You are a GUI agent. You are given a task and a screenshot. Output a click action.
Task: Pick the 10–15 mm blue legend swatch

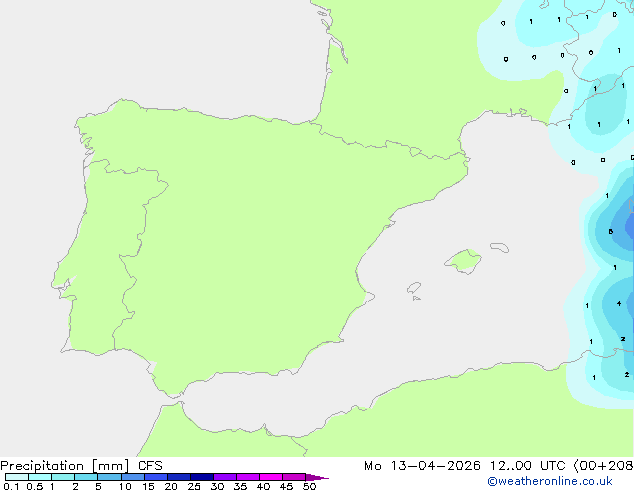(132, 477)
